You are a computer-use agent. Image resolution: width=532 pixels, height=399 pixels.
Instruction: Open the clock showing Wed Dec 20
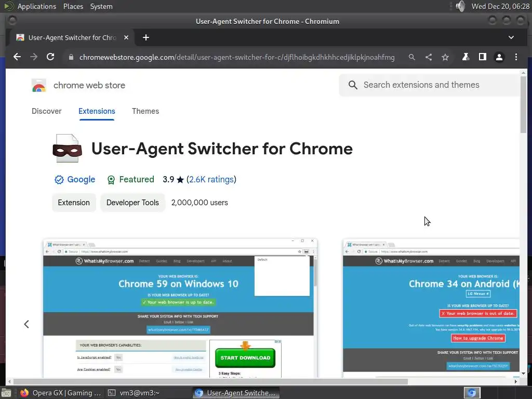(x=500, y=6)
